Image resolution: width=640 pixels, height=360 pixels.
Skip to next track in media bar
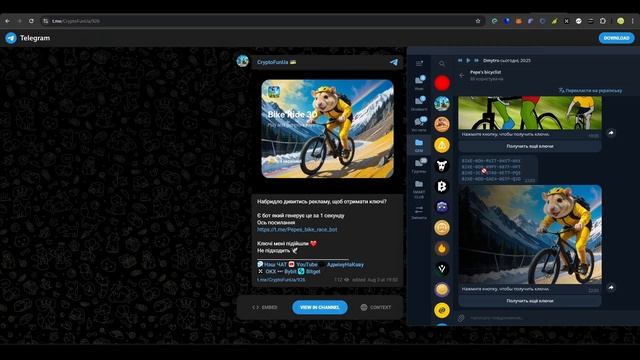point(476,60)
